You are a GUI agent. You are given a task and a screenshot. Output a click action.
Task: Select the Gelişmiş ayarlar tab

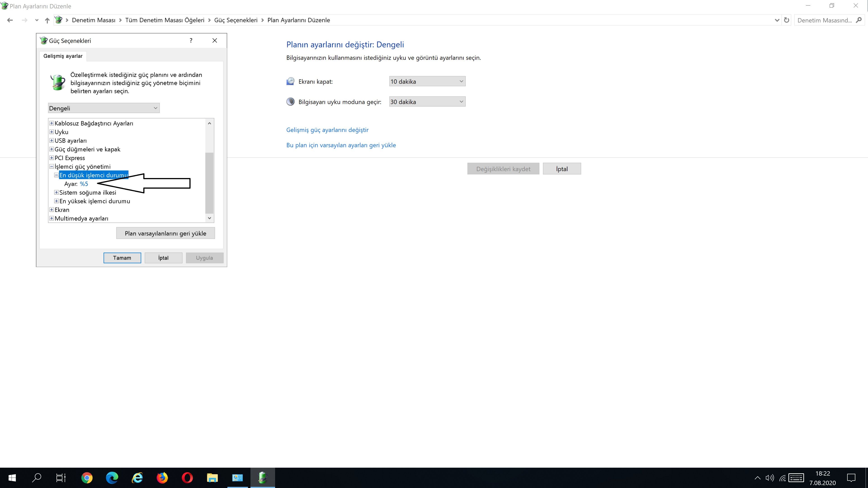click(x=63, y=56)
